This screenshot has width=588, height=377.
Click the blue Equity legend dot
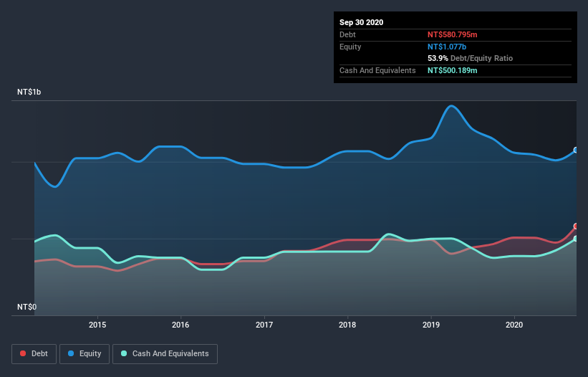(71, 353)
